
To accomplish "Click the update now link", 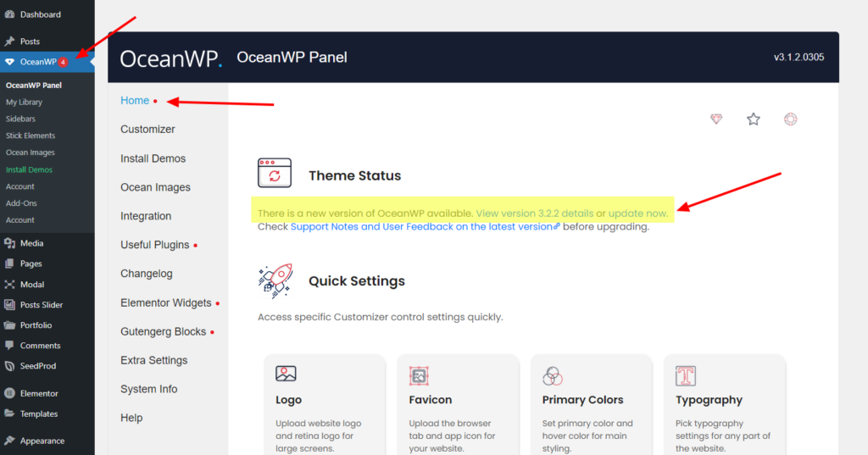I will (x=637, y=214).
